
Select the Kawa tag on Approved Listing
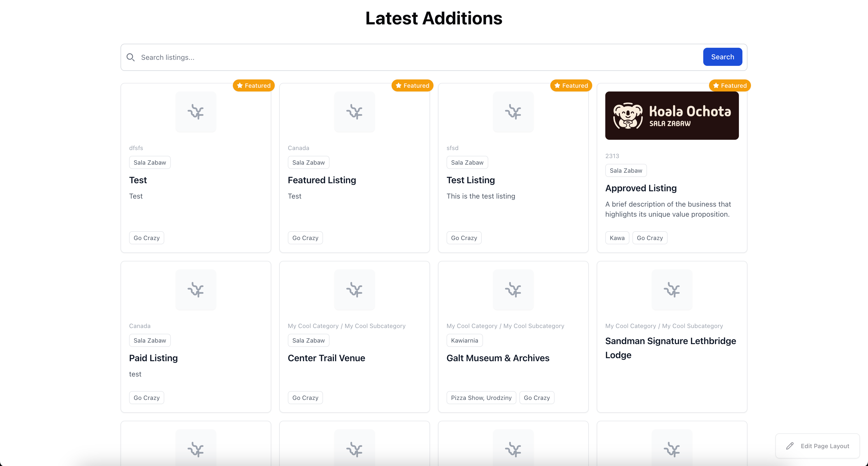(617, 238)
